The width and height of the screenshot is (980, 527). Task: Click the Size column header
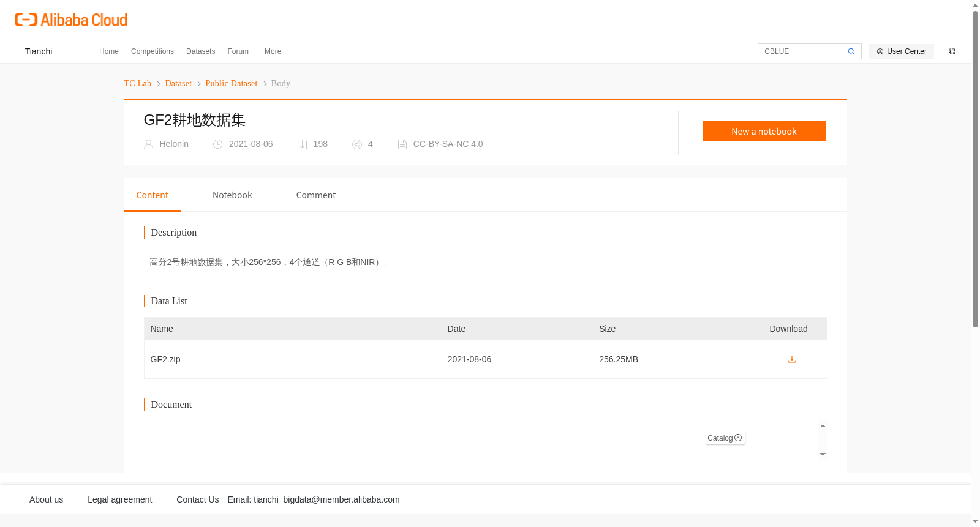click(607, 329)
